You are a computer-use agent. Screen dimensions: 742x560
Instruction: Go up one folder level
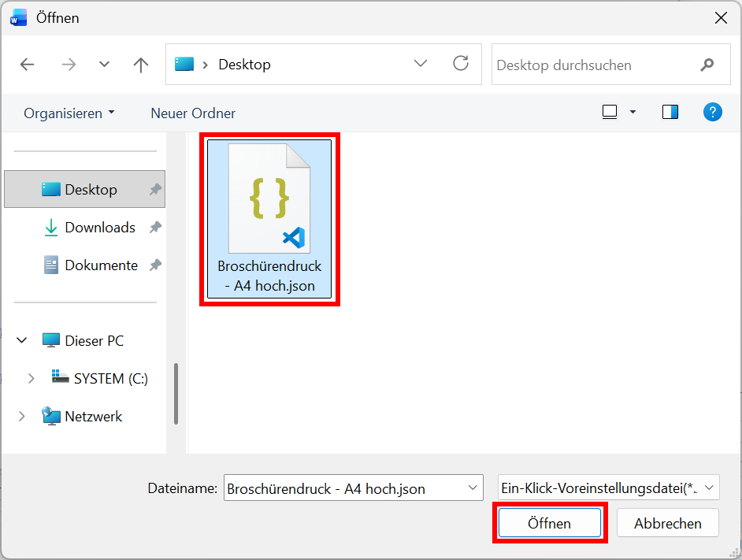141,65
